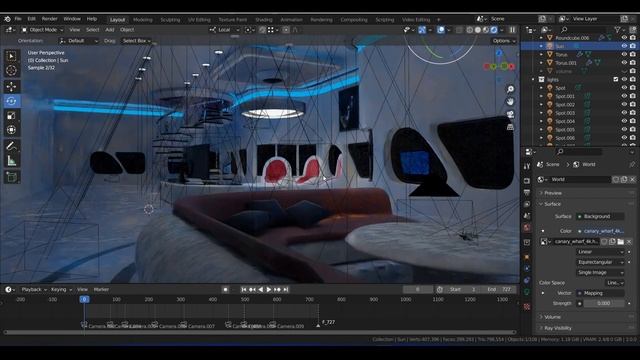Open the outliner filter funnel
Image resolution: width=640 pixels, height=360 pixels.
(618, 29)
